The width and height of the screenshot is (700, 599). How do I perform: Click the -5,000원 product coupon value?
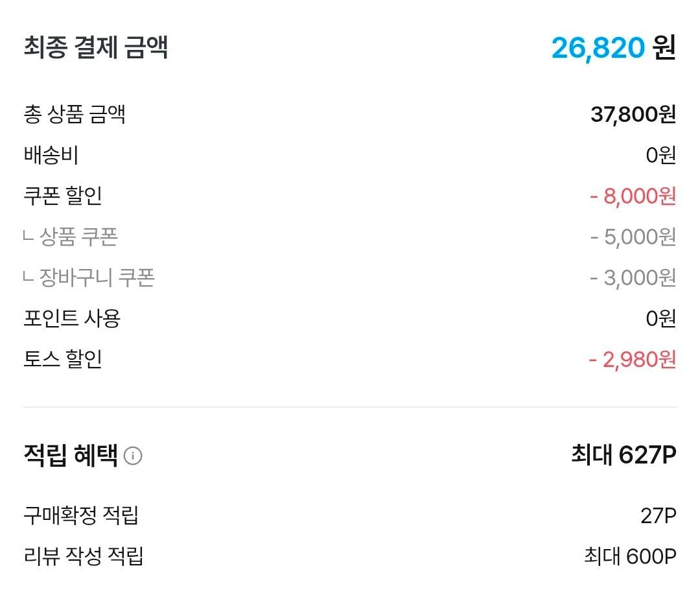point(633,237)
